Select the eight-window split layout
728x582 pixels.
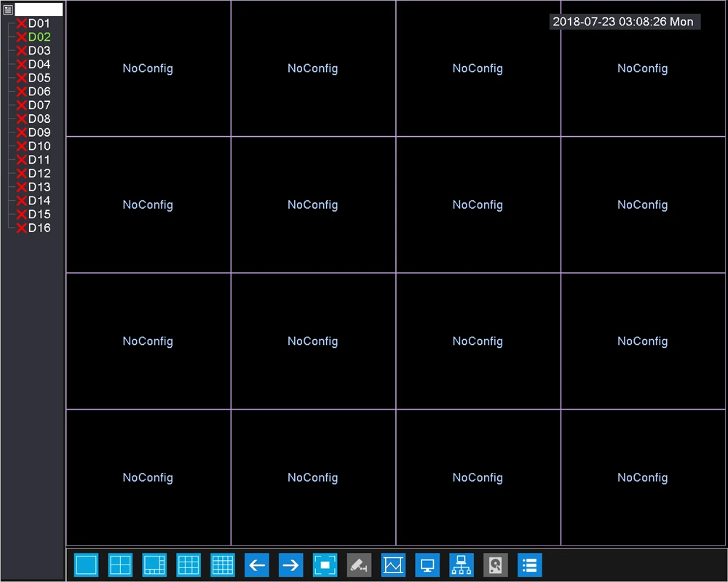tap(154, 565)
